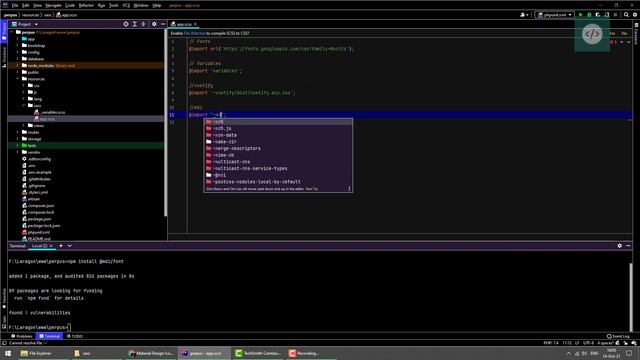The height and width of the screenshot is (360, 640).
Task: Open the Event Log
Action: point(618,336)
